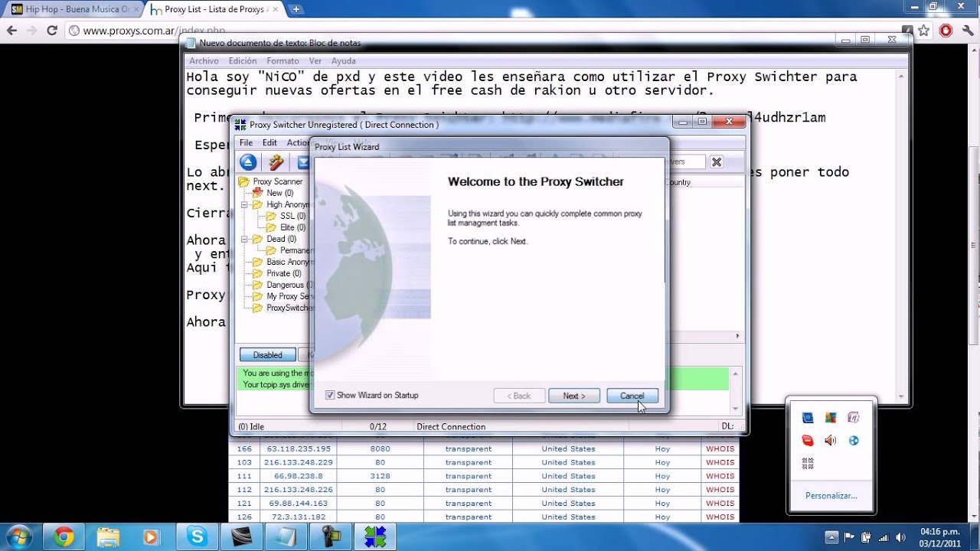Click the blue up-arrow icon in Proxy Switcher toolbar
Viewport: 980px width, 551px height.
(248, 162)
